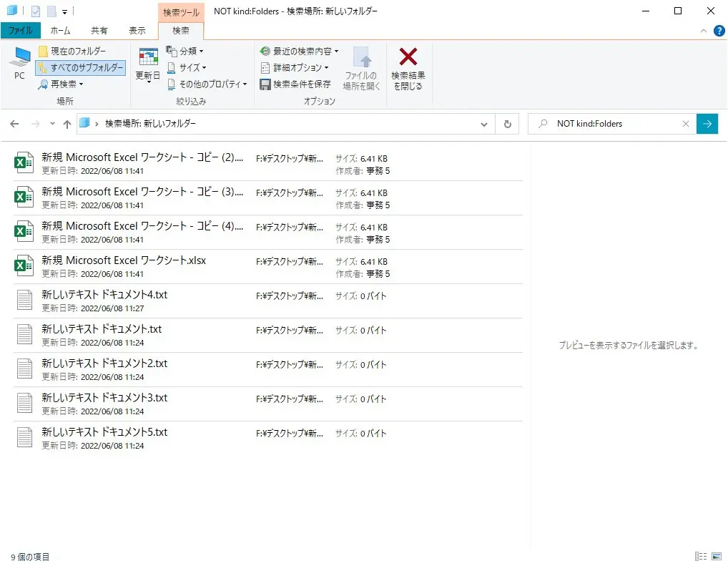The width and height of the screenshot is (728, 566).
Task: Navigate up to the parent folder
Action: pyautogui.click(x=67, y=123)
